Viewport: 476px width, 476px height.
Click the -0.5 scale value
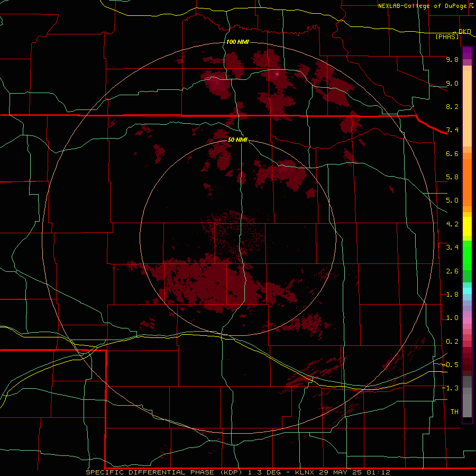coord(450,365)
